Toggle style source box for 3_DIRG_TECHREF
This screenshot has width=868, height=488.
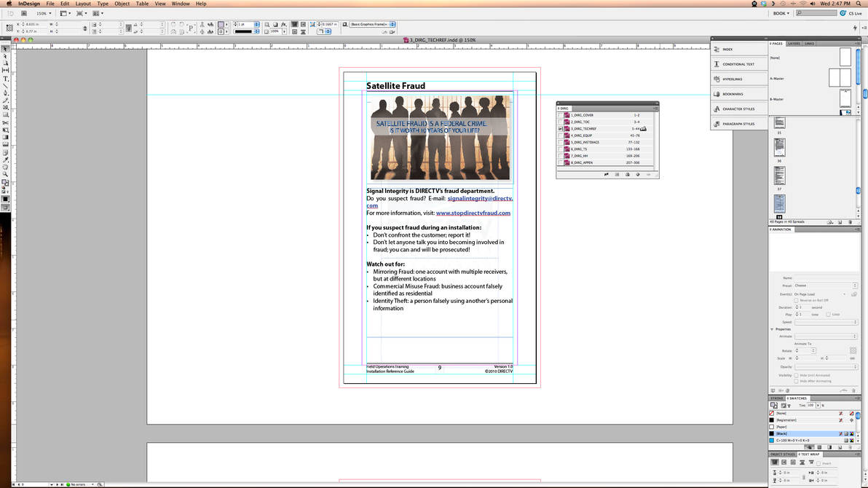click(560, 128)
